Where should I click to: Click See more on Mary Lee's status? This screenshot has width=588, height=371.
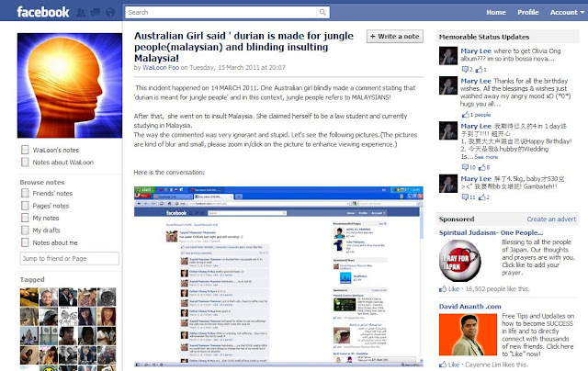[486, 157]
